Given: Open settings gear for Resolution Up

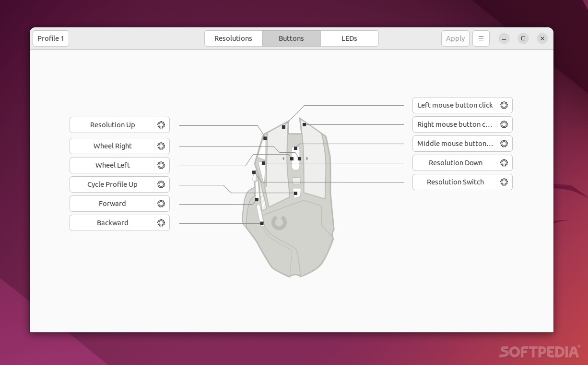Looking at the screenshot, I should pos(161,125).
